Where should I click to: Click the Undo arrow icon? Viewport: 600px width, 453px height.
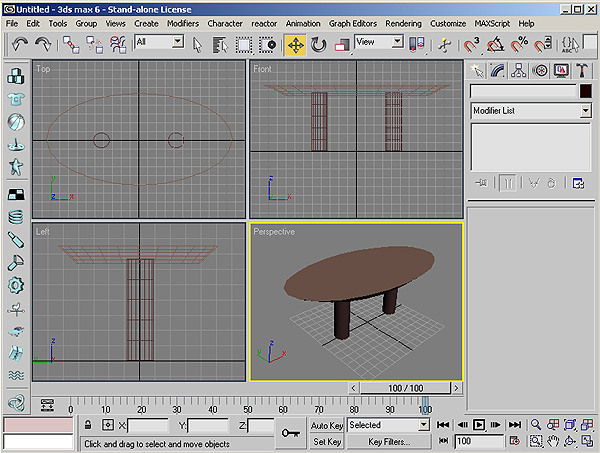pos(20,44)
